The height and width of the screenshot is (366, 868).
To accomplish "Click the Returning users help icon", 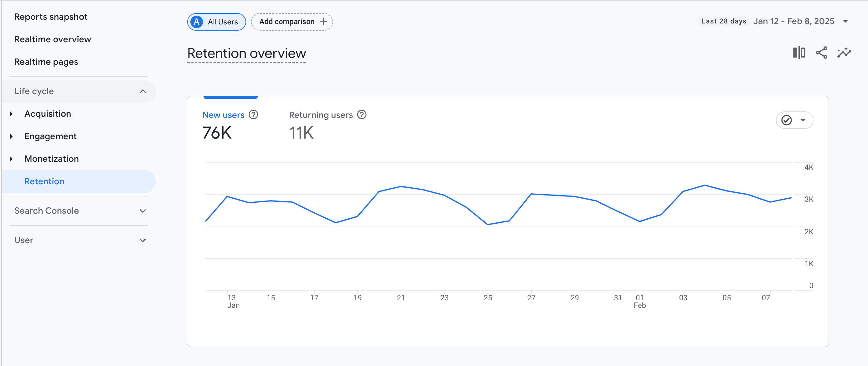I will click(362, 115).
